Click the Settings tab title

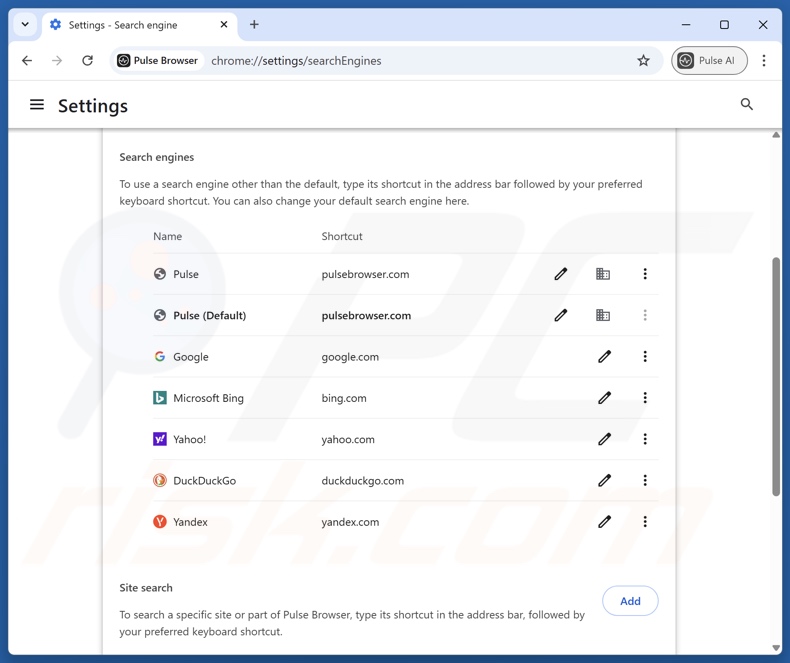pyautogui.click(x=123, y=25)
